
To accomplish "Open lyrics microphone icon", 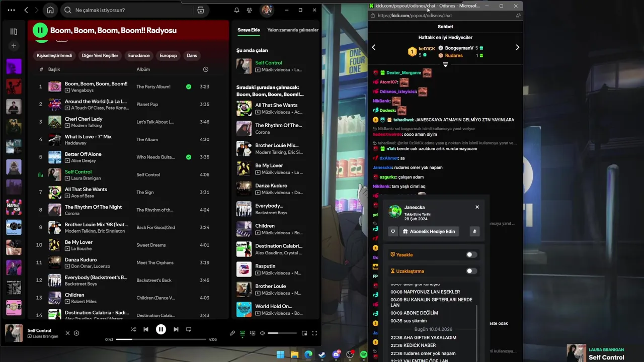I will coord(232,333).
